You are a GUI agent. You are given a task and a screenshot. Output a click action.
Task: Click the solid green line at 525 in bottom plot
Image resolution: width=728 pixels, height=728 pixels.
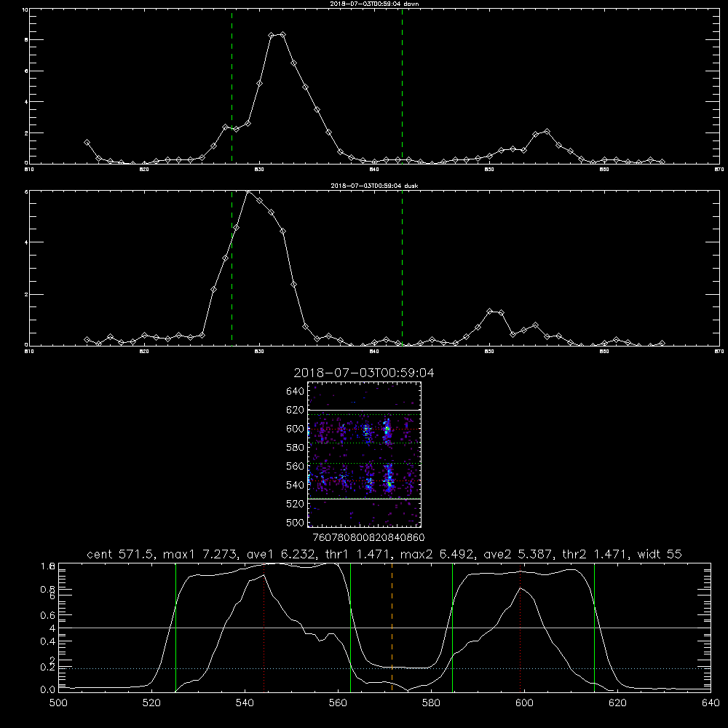coord(175,628)
